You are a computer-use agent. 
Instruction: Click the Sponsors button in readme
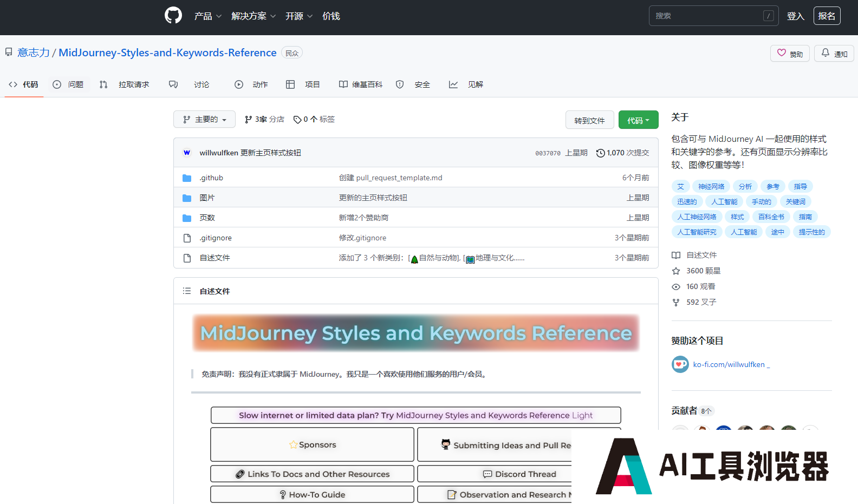[313, 444]
